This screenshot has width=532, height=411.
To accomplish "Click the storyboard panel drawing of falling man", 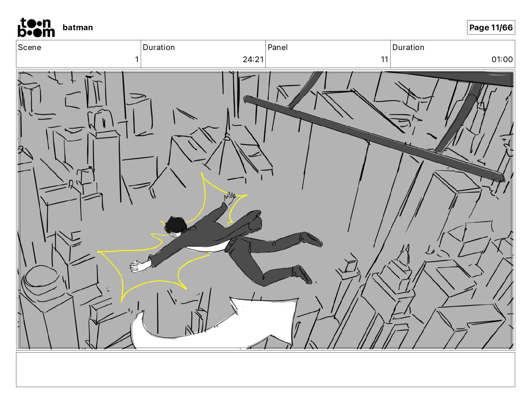I will point(266,210).
